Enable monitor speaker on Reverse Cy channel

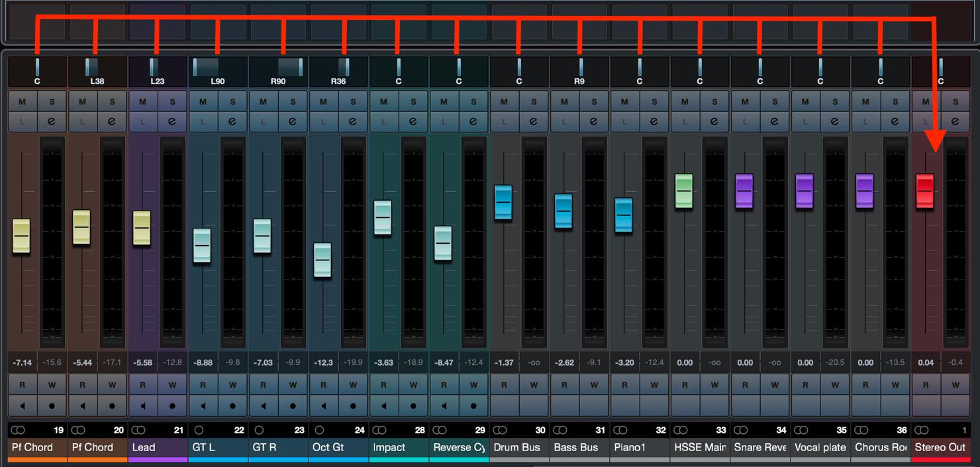pos(444,405)
